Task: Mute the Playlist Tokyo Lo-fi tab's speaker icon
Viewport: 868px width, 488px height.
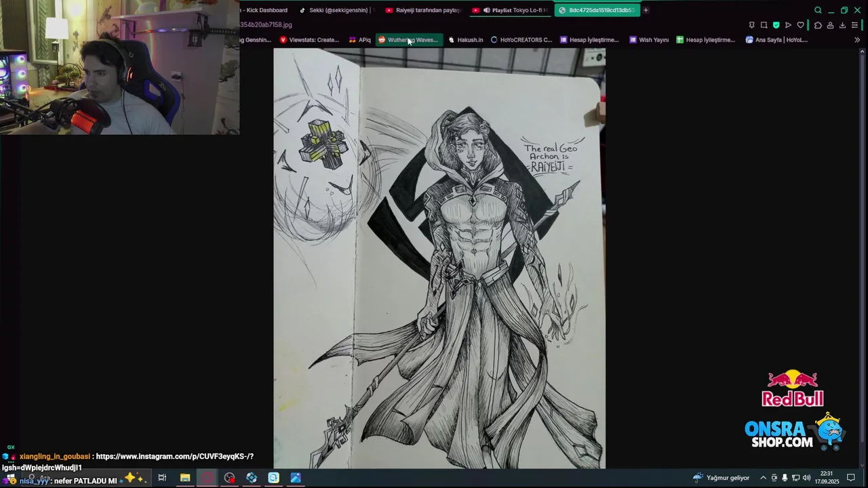Action: pyautogui.click(x=486, y=10)
